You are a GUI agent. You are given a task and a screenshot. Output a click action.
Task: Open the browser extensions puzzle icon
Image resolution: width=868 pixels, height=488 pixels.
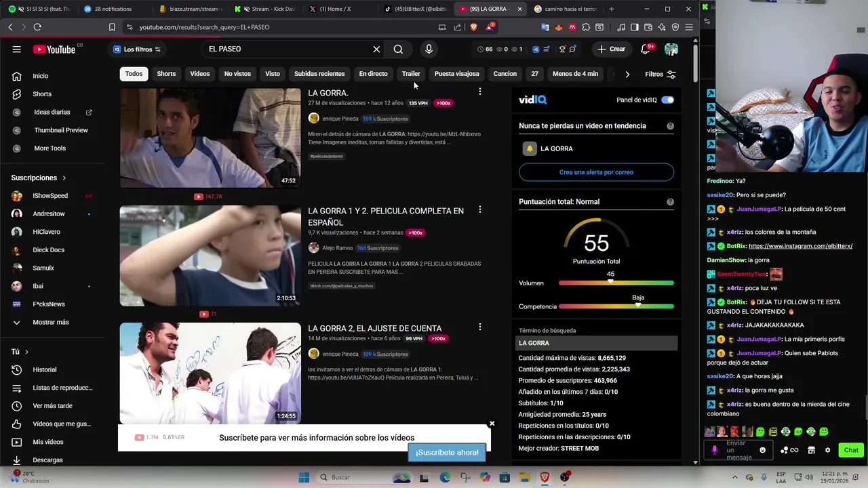point(586,27)
